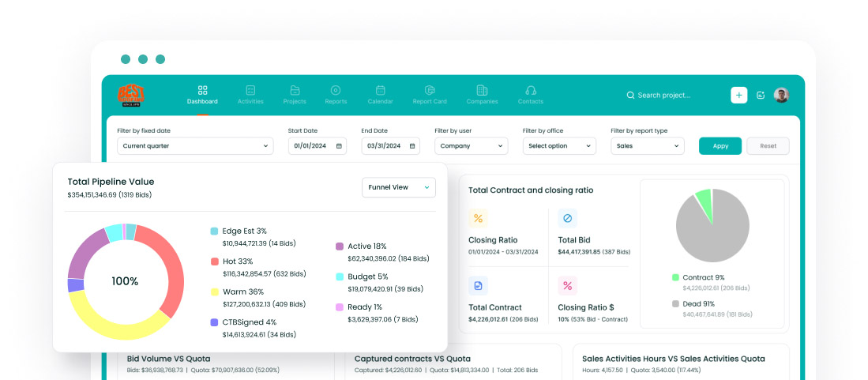Viewport: 868px width, 380px height.
Task: Switch to the Dashboard tab label
Action: pyautogui.click(x=202, y=101)
